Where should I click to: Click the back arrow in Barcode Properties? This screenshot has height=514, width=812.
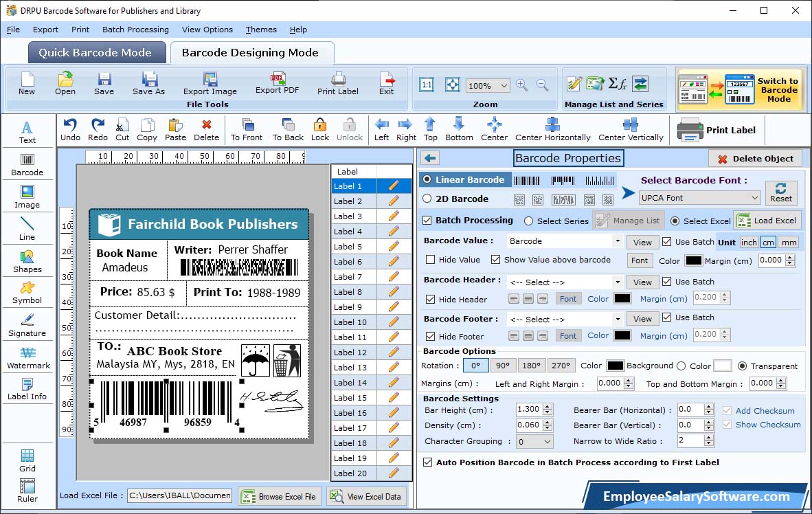430,158
